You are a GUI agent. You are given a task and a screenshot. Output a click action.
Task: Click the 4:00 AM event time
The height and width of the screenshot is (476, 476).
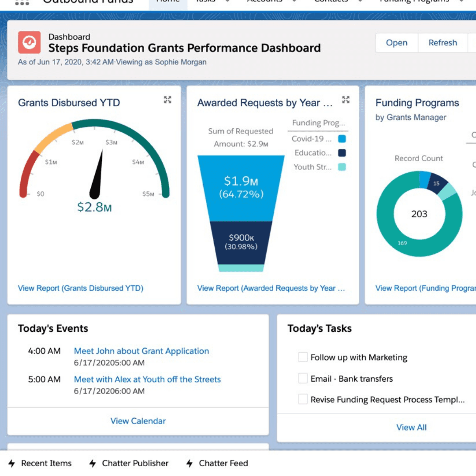pos(45,351)
